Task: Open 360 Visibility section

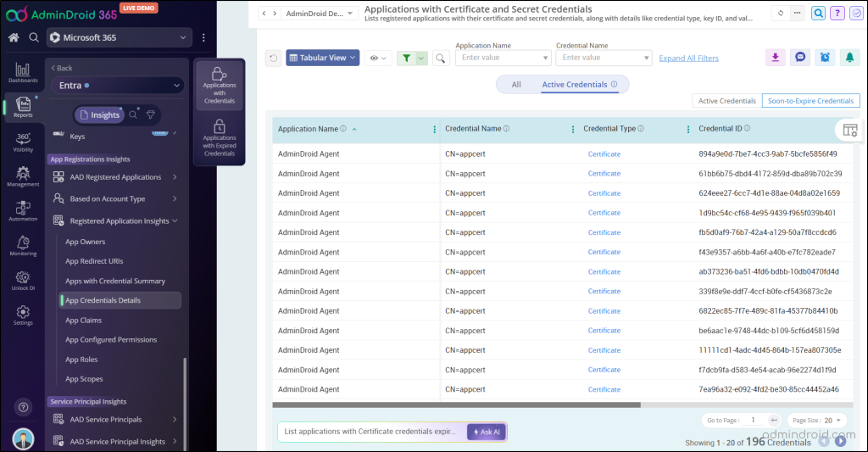Action: click(23, 142)
